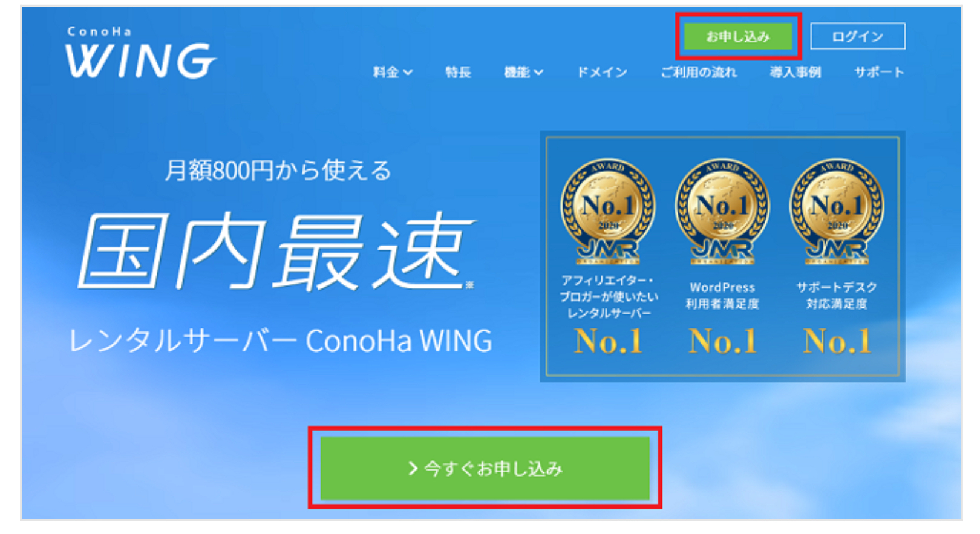The image size is (980, 534).
Task: Click the お申し込み button in header
Action: [x=738, y=37]
